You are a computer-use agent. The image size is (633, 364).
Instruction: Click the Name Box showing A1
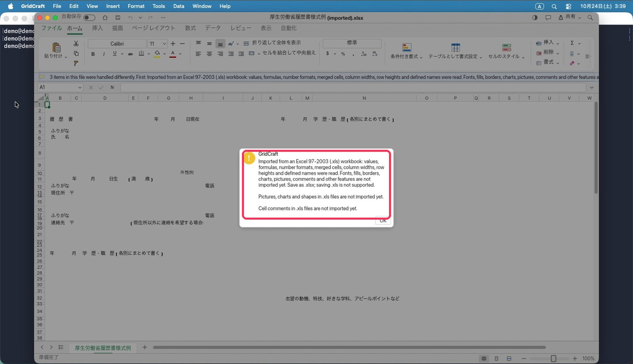click(x=60, y=87)
